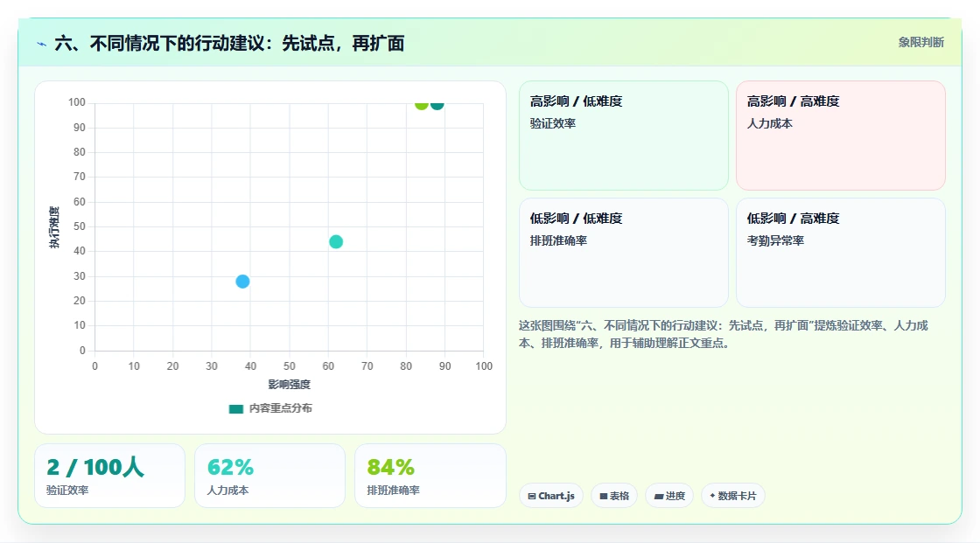Viewport: 980px width, 543px height.
Task: Click the 内容重点分布 legend label
Action: (x=280, y=408)
